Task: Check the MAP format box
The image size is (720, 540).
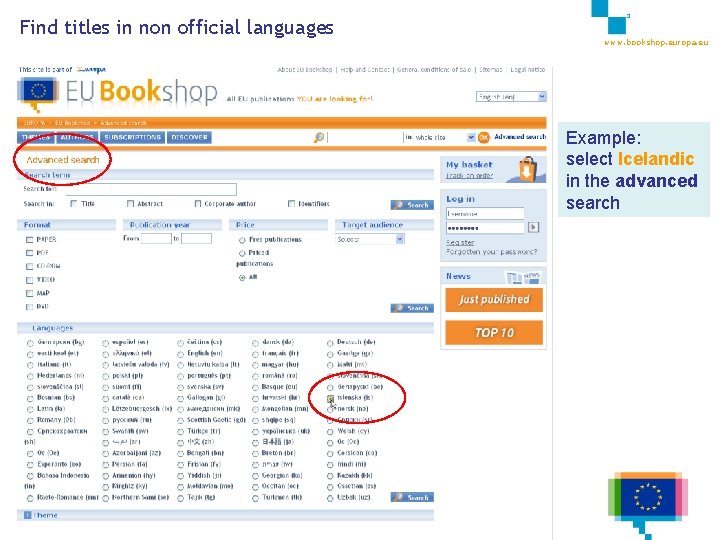Action: [29, 293]
